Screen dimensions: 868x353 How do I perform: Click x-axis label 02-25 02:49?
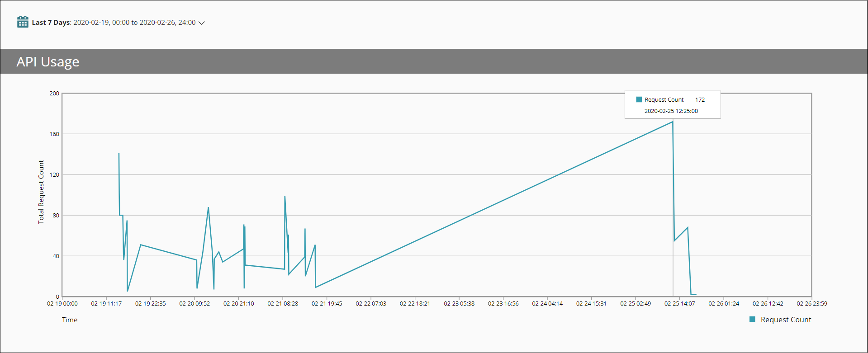coord(636,304)
